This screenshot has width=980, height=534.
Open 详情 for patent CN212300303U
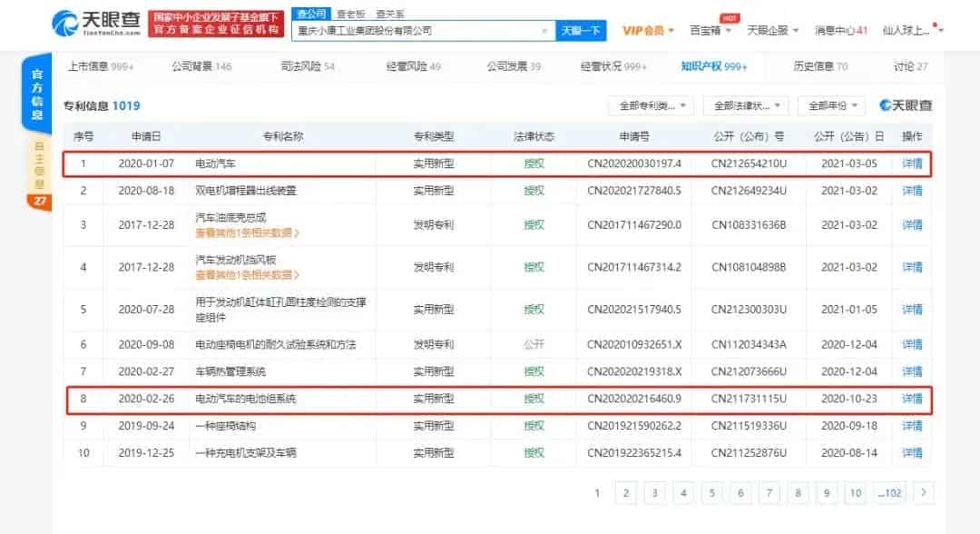tap(912, 310)
